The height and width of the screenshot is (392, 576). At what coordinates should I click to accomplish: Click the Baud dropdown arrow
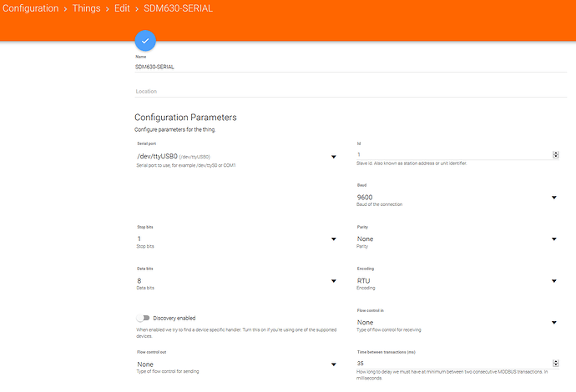pos(553,198)
